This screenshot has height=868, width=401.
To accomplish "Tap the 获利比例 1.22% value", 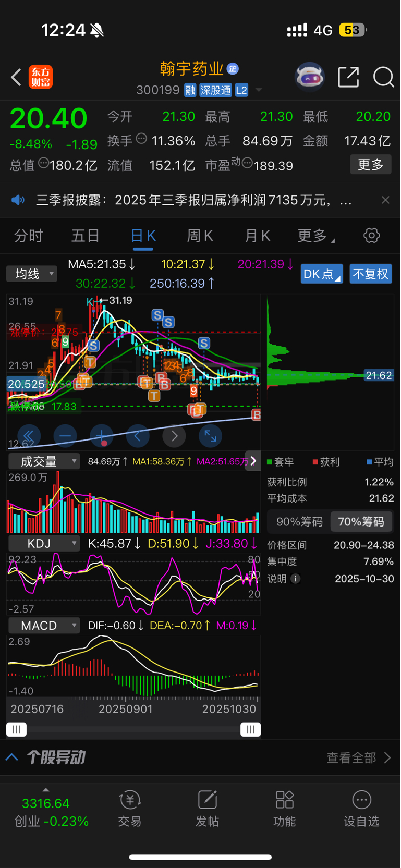I will (379, 482).
